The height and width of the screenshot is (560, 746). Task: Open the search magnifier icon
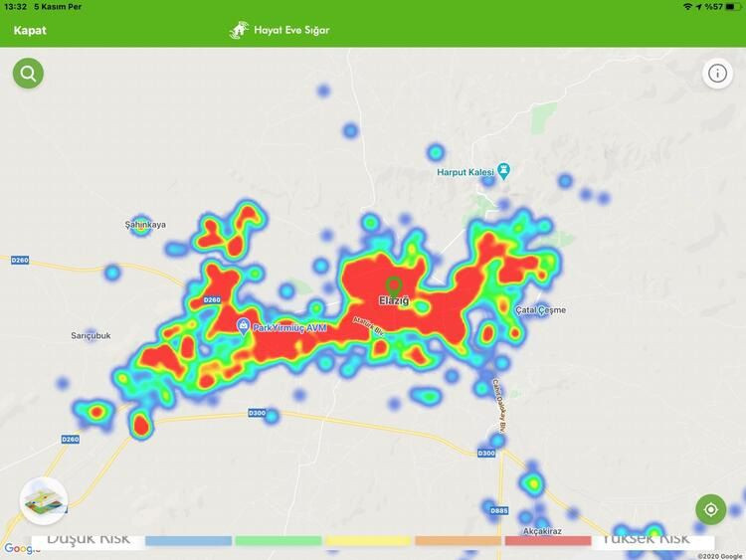click(28, 74)
